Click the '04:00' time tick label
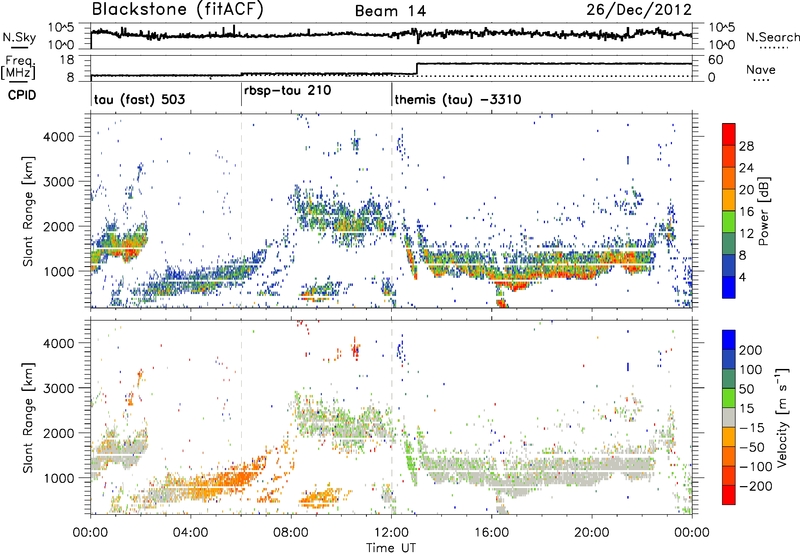This screenshot has width=800, height=554. 191,533
